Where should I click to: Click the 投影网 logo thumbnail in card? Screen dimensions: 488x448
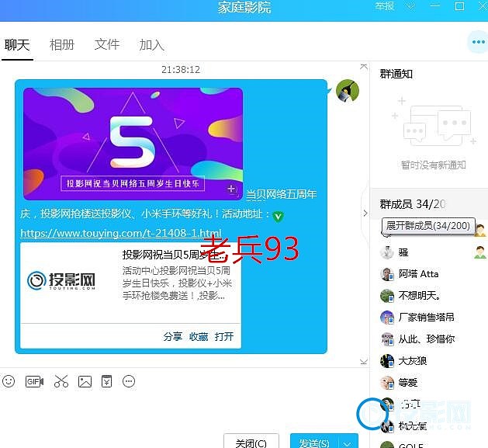[61, 280]
